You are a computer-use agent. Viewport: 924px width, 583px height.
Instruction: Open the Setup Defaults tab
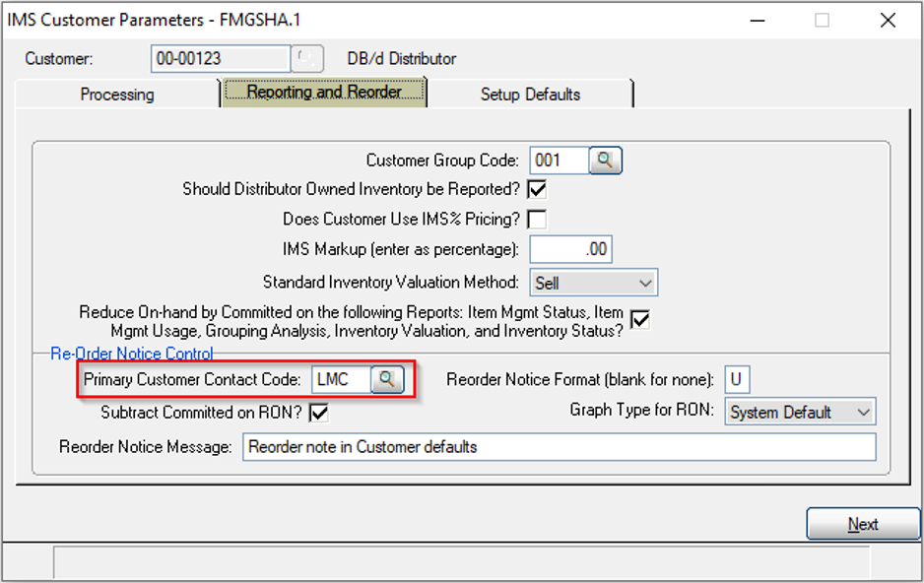click(530, 95)
